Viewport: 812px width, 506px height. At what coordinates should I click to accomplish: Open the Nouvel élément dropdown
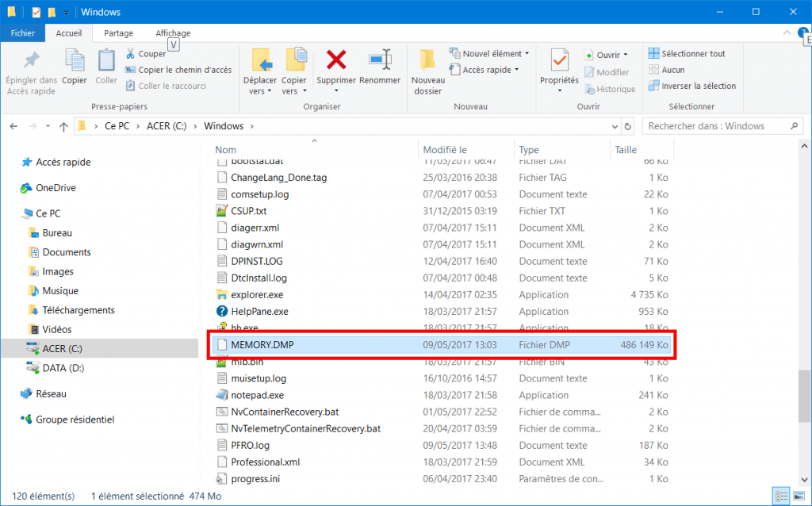pos(489,53)
